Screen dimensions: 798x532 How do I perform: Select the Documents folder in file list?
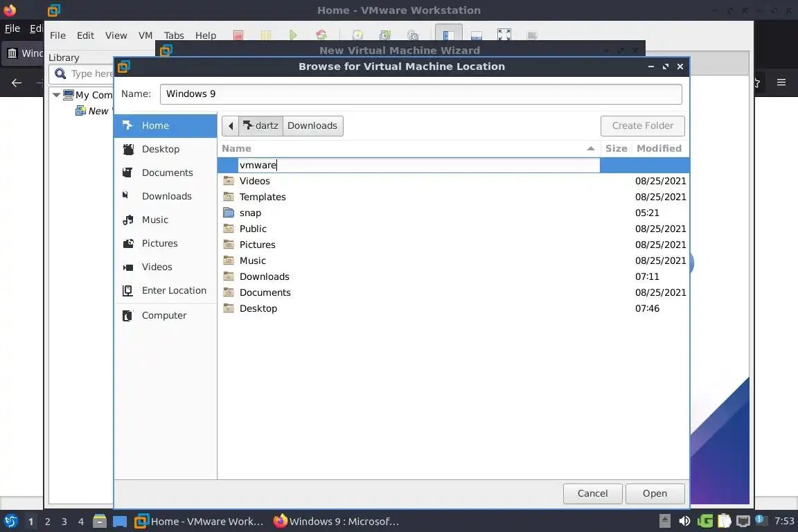pyautogui.click(x=454, y=293)
